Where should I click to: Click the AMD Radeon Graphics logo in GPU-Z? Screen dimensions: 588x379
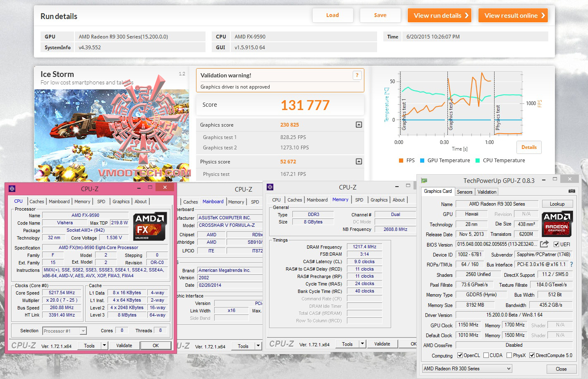click(557, 224)
